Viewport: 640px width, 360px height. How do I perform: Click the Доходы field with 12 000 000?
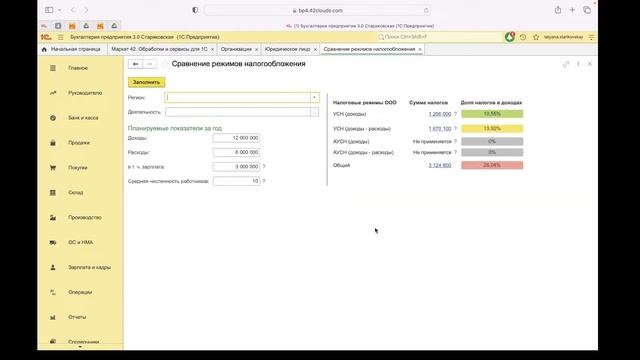(x=236, y=138)
